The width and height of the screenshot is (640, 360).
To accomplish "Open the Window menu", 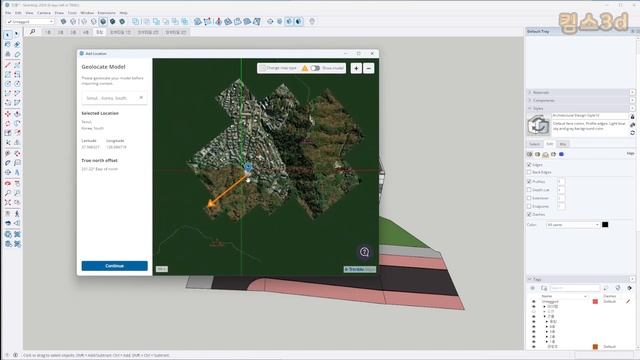I will click(87, 13).
